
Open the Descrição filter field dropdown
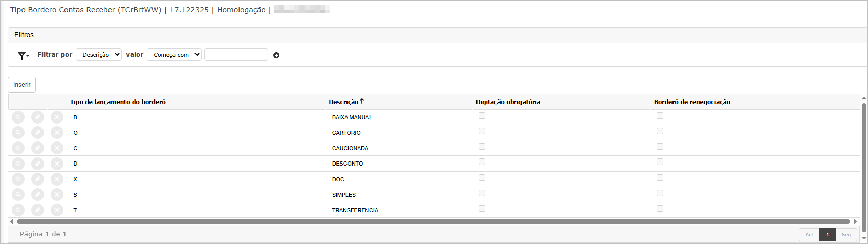tap(99, 55)
